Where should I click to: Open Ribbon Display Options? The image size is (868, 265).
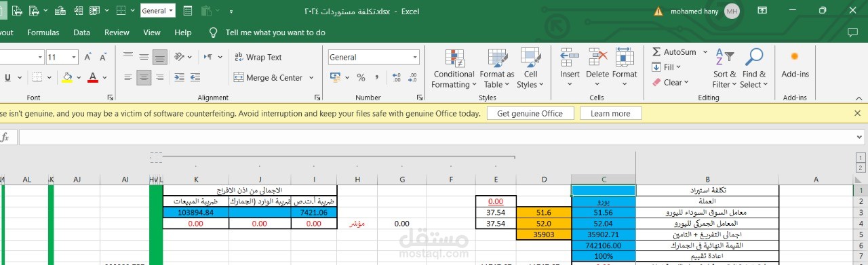763,11
